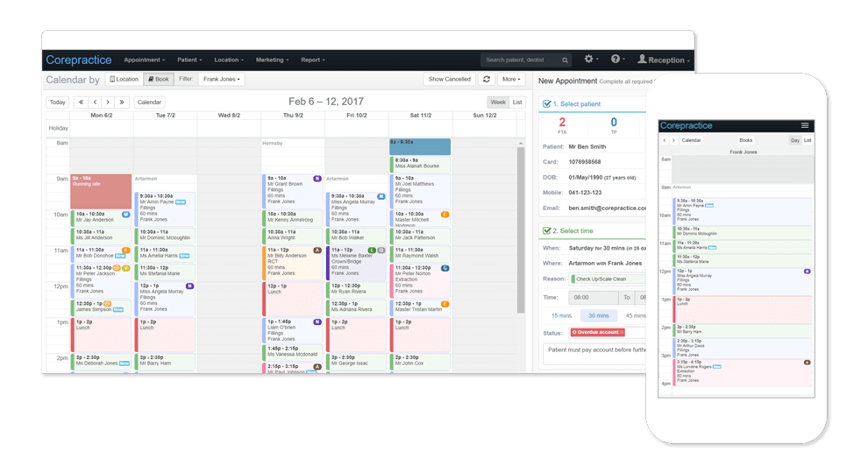This screenshot has width=868, height=473.
Task: Click the red Running late block on Monday
Action: 101,192
